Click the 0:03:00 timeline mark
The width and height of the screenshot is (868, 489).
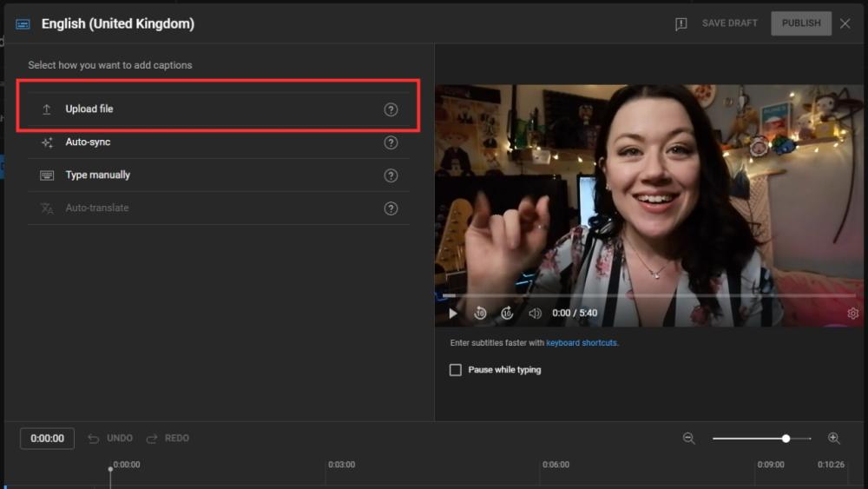click(x=341, y=465)
